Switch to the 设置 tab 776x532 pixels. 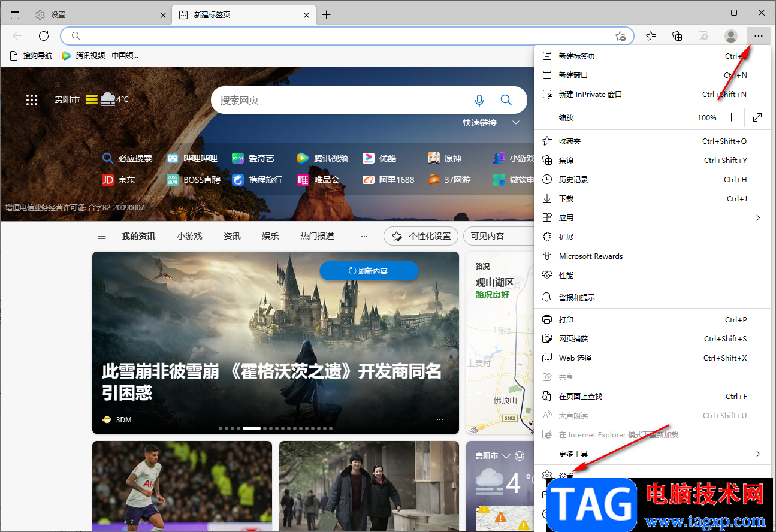tap(100, 15)
